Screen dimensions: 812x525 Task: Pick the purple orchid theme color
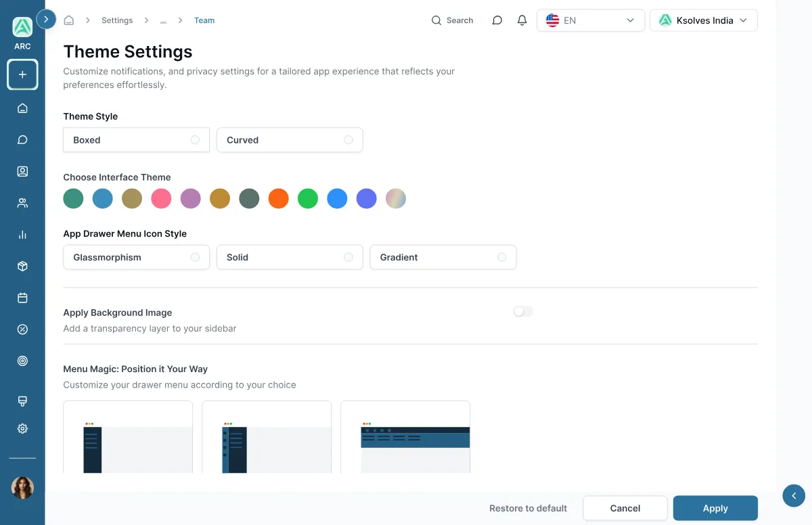click(x=191, y=198)
